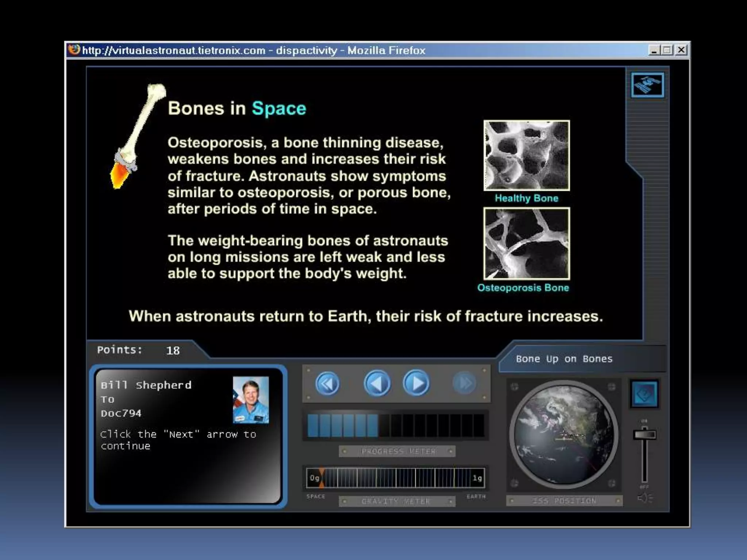This screenshot has height=560, width=747.
Task: Close the Firefox window
Action: point(681,50)
